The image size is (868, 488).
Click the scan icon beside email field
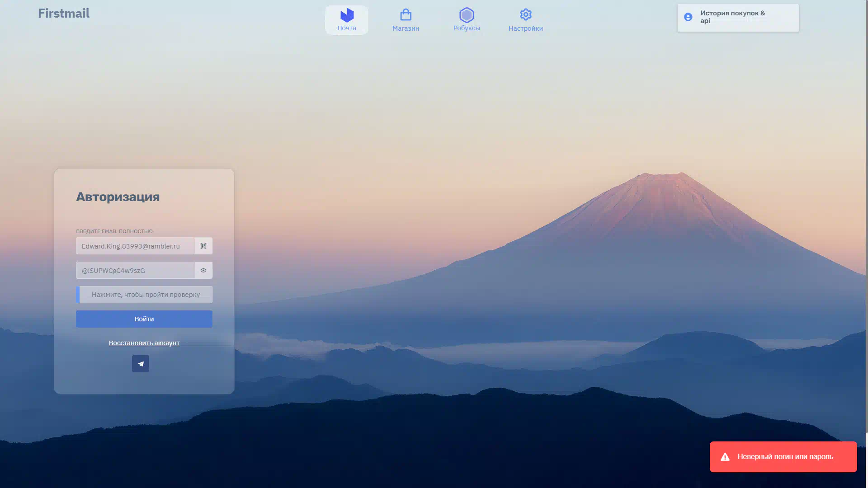203,246
